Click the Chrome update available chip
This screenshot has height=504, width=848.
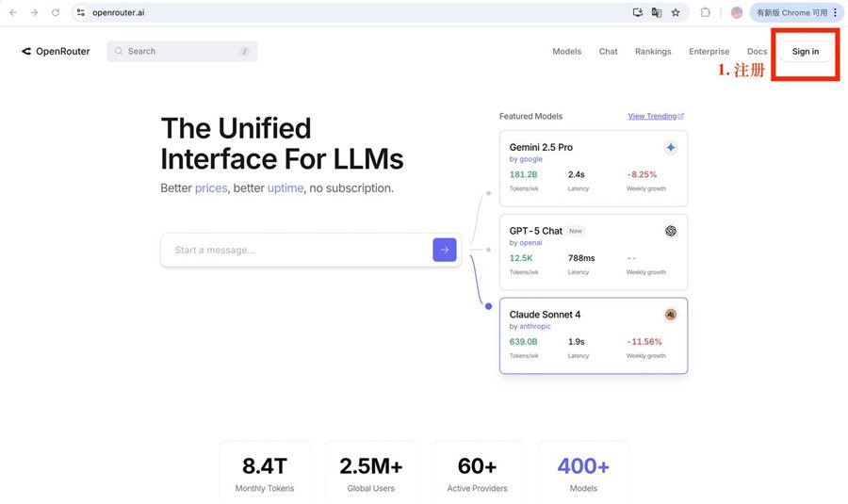[x=796, y=12]
